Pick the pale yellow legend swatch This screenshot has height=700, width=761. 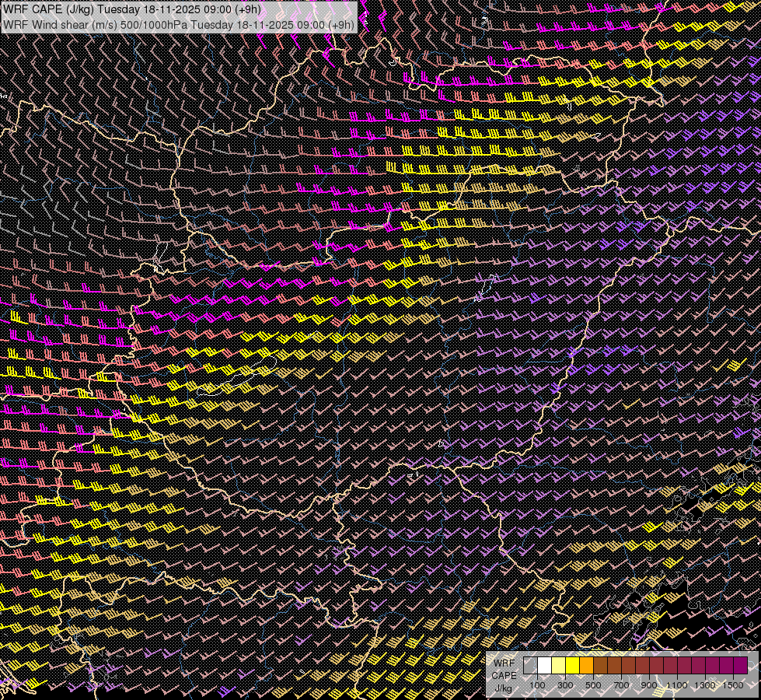558,665
